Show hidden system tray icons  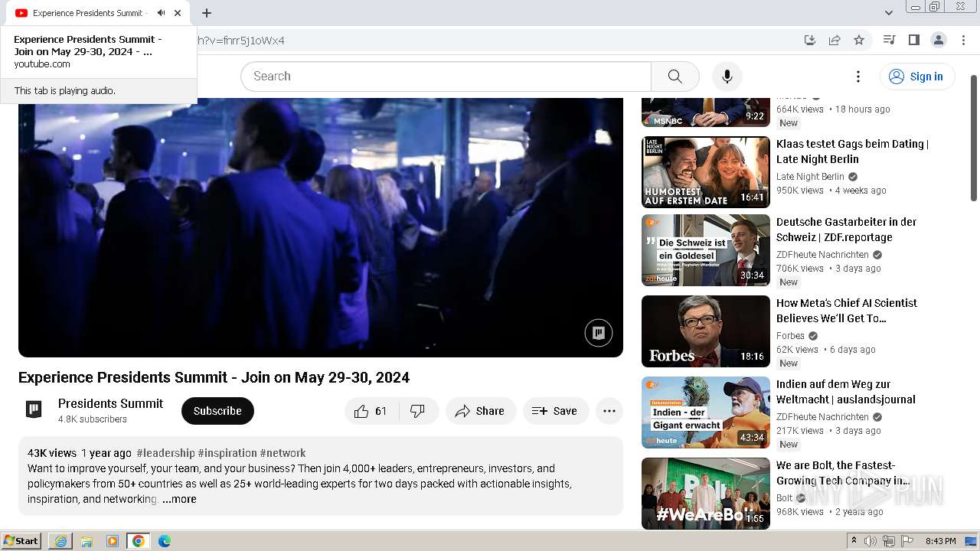coord(854,541)
